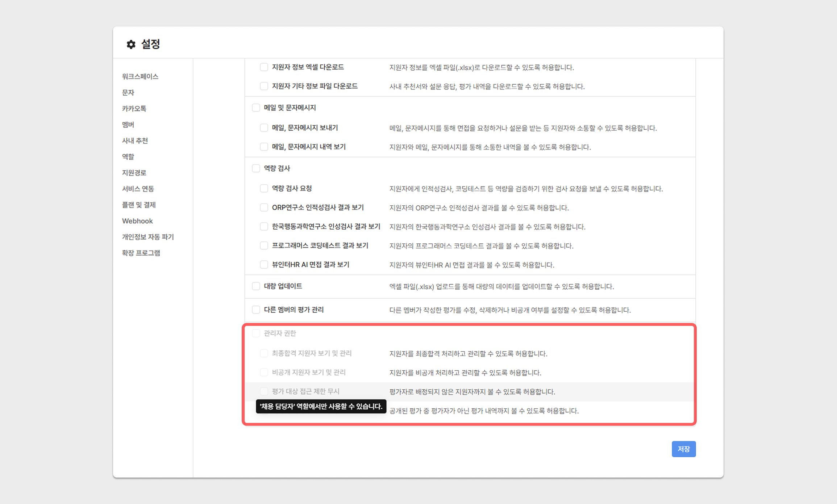This screenshot has height=504, width=837.
Task: Check 다른 멤버의 평가 관리 checkbox
Action: point(256,310)
